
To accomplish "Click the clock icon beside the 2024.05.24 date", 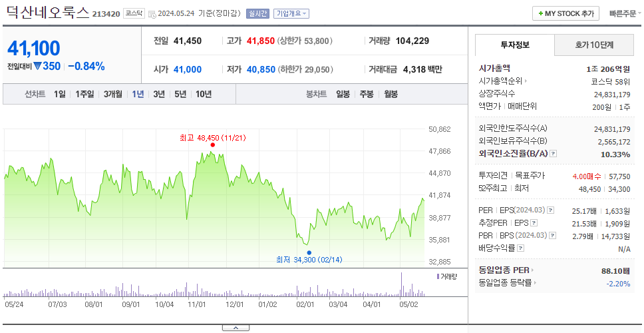I will click(152, 14).
